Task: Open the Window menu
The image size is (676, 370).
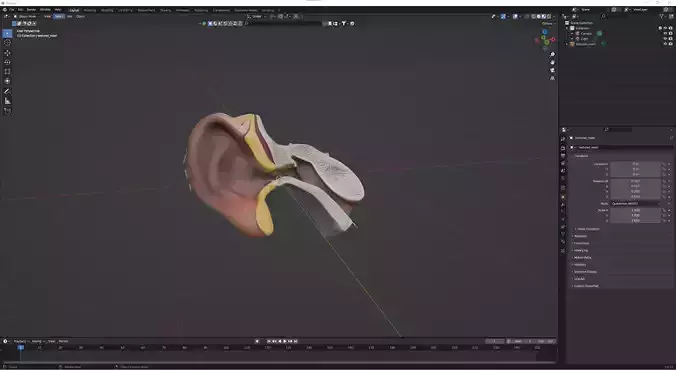Action: 45,9
